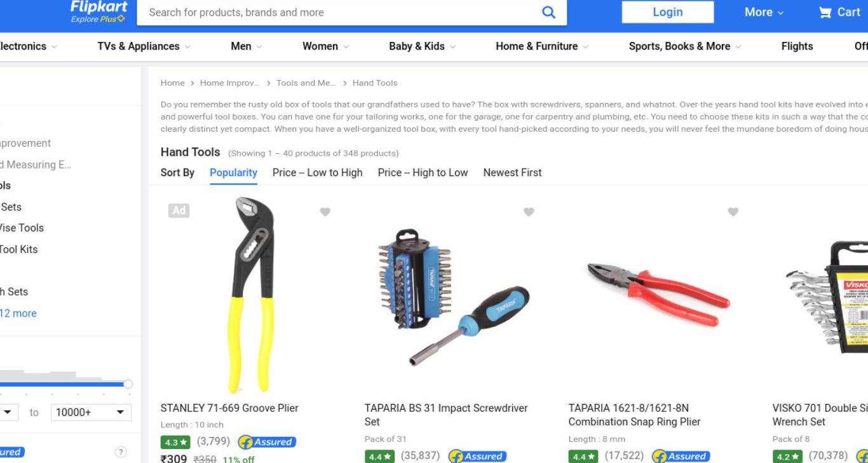The height and width of the screenshot is (463, 868).
Task: Open the Sports, Books & More menu
Action: [685, 46]
